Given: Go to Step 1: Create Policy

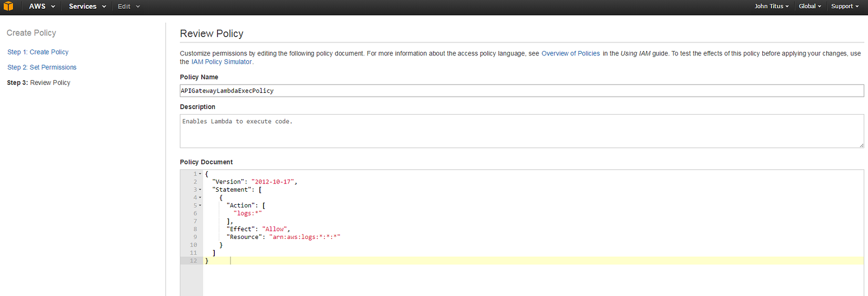Looking at the screenshot, I should 38,52.
